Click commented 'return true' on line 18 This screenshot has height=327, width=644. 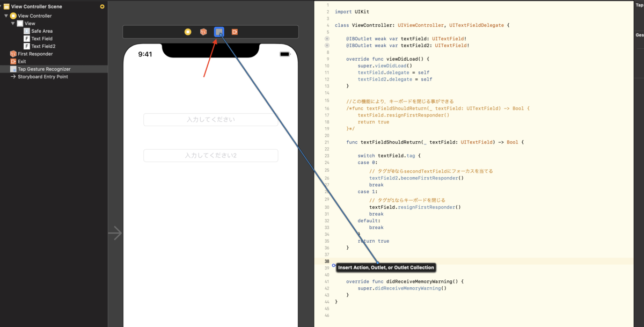tap(374, 122)
